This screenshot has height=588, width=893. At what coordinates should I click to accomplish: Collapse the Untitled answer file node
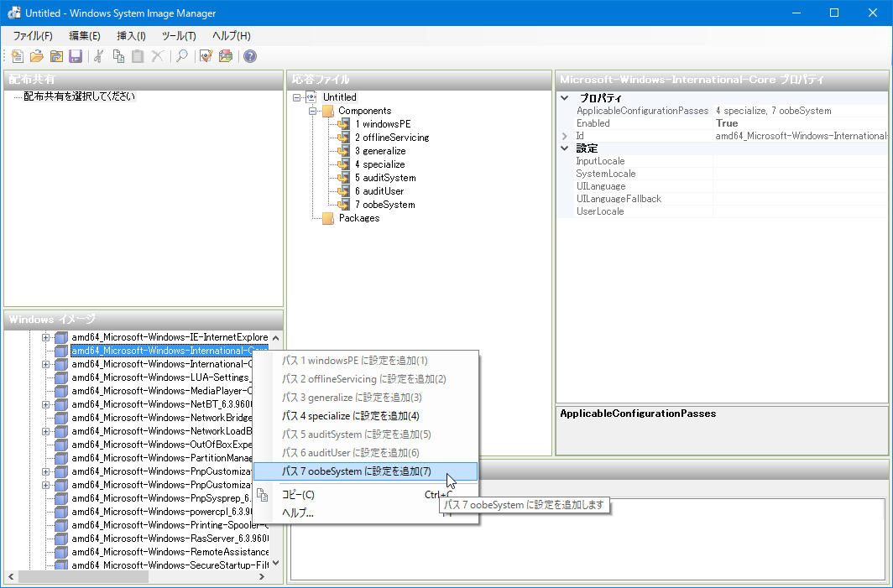[297, 97]
